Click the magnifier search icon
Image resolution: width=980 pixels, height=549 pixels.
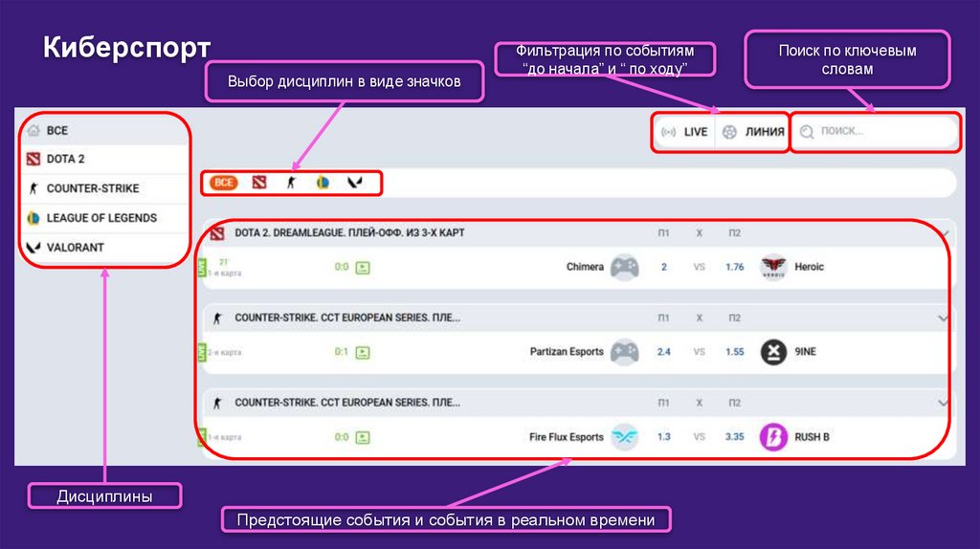tap(807, 132)
